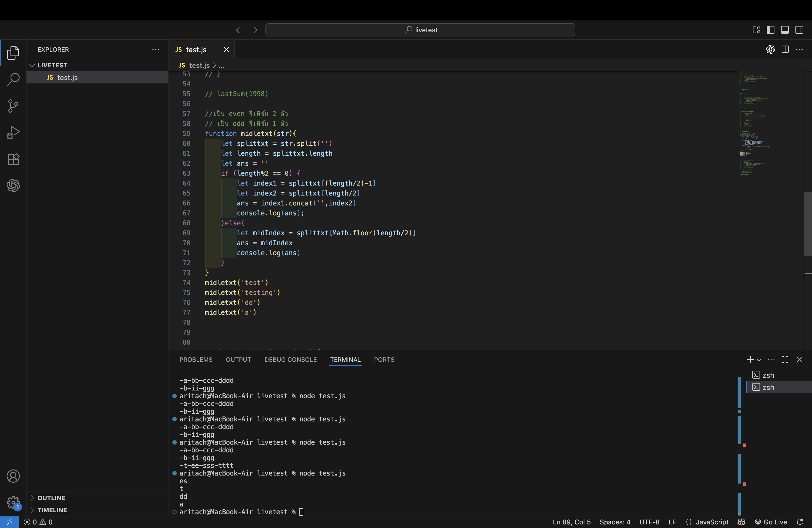Toggle secondary side bar visibility
Viewport: 812px width, 528px height.
pyautogui.click(x=799, y=30)
